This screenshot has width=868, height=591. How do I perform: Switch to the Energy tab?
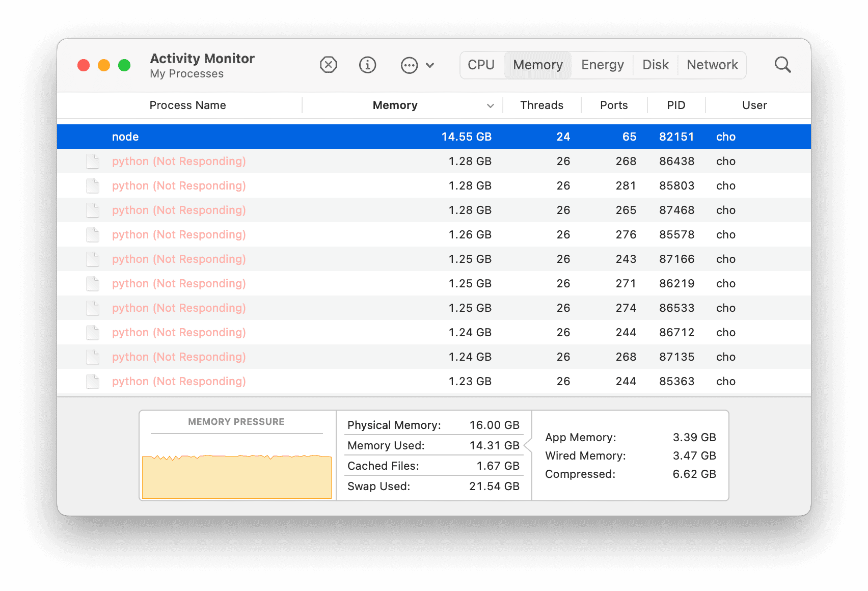point(602,65)
